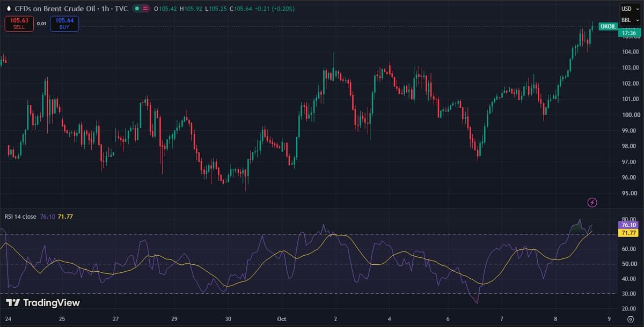Click the O105.42 open value
The width and height of the screenshot is (644, 327).
coord(165,9)
